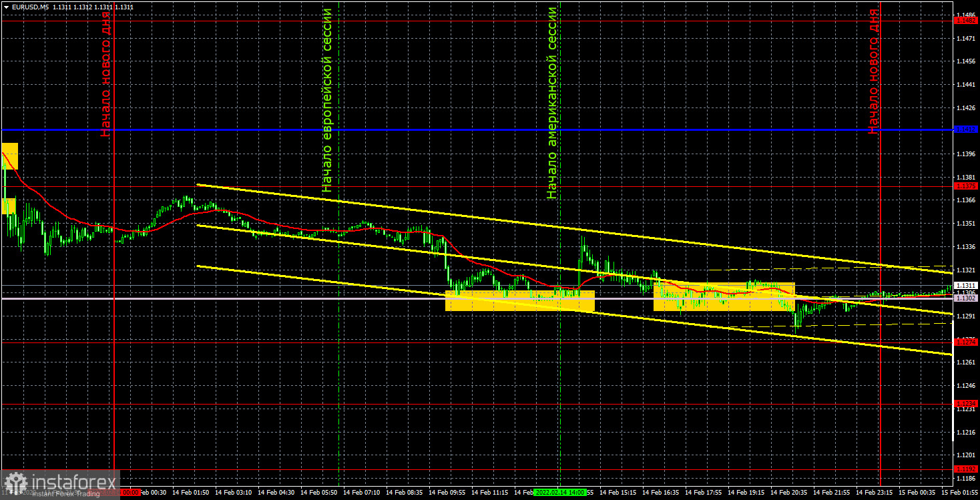The width and height of the screenshot is (980, 500).
Task: Click the 1.1366 value on price scale
Action: (966, 200)
